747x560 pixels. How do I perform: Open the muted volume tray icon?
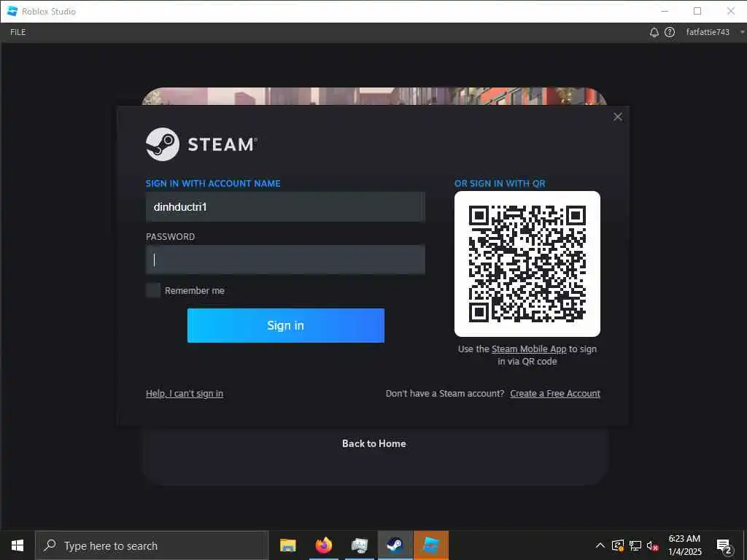pos(653,545)
